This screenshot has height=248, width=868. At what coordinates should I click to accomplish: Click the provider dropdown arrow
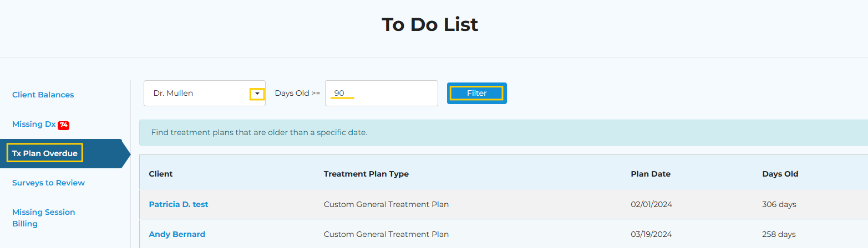click(x=257, y=94)
